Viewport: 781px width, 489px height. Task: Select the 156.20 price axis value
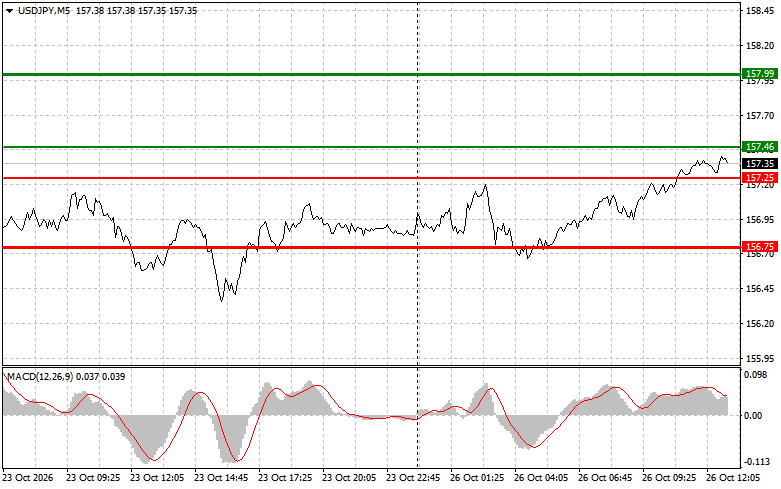pyautogui.click(x=760, y=324)
